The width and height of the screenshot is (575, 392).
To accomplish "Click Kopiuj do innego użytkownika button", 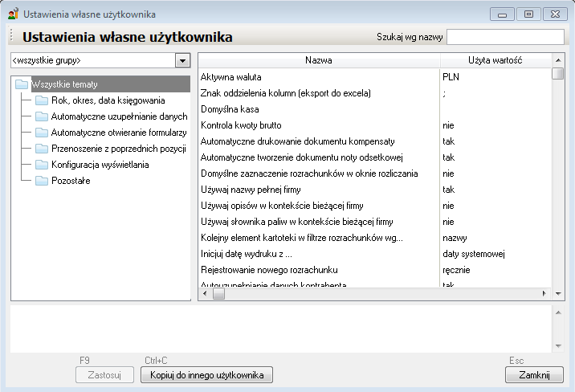I will 207,375.
